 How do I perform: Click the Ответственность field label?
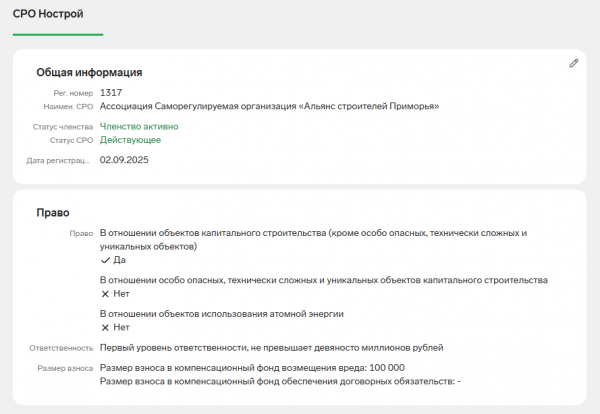point(61,348)
